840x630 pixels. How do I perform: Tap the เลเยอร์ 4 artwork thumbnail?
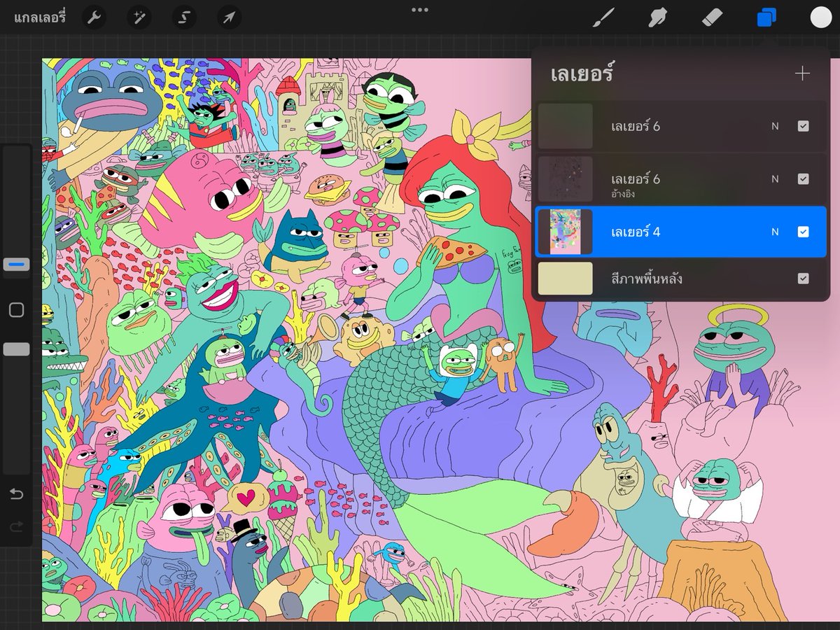pos(566,232)
